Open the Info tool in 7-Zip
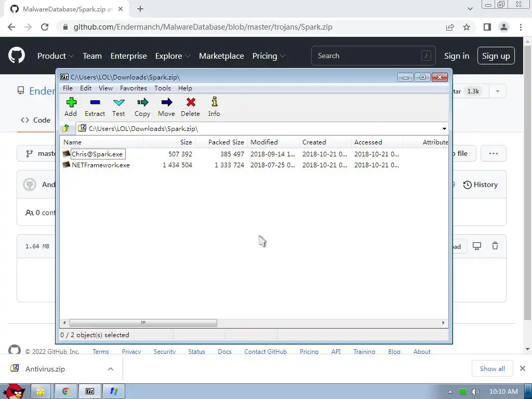 point(214,107)
